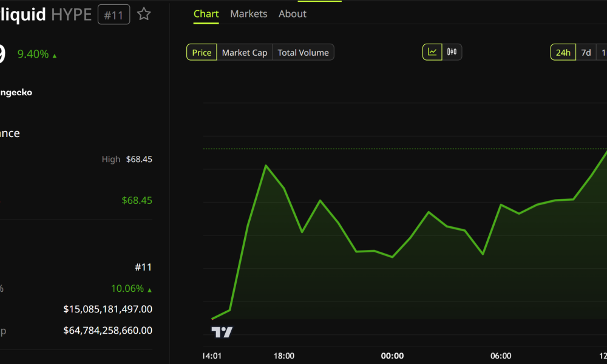Click the 06:00 time axis label

[501, 356]
